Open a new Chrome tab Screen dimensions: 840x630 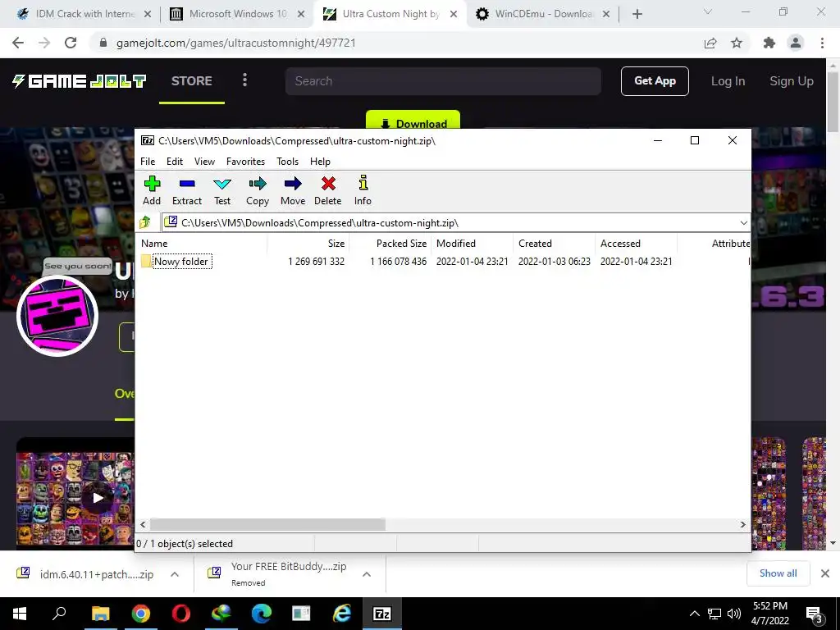click(637, 15)
